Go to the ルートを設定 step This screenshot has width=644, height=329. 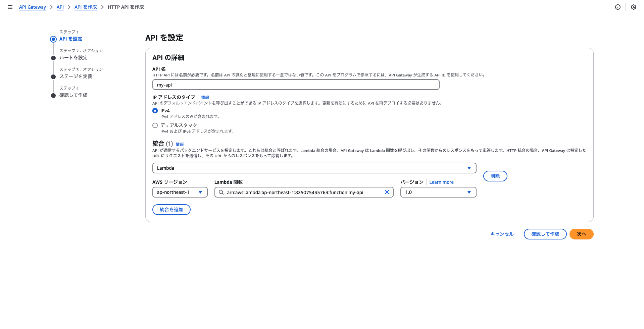[x=73, y=57]
